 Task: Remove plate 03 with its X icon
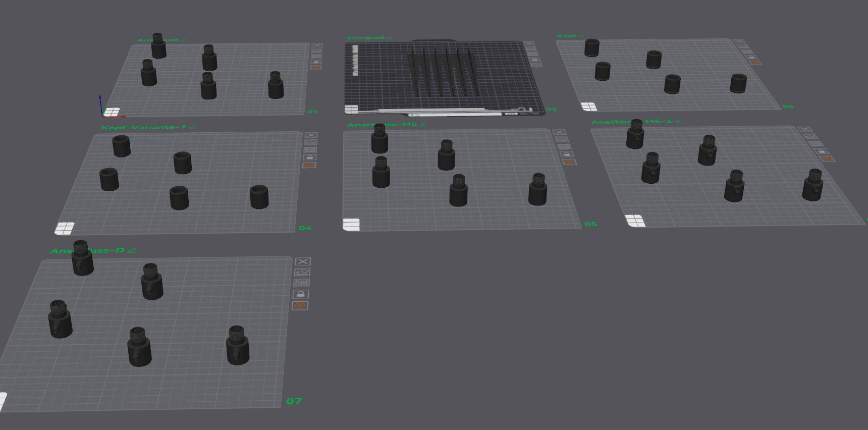[739, 41]
